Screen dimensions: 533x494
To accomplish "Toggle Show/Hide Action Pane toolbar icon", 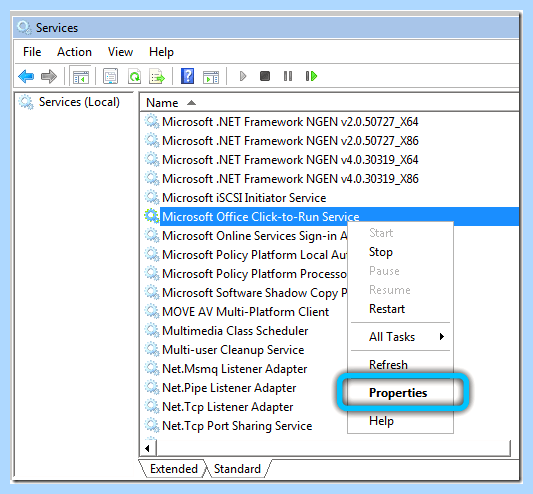I will (x=211, y=77).
